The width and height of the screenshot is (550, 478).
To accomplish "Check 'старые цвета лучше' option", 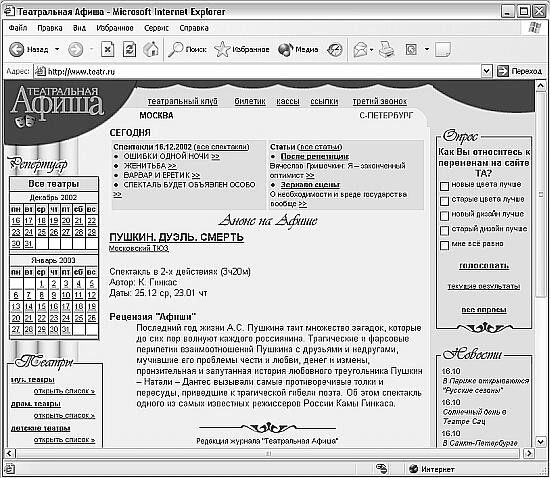I will pyautogui.click(x=444, y=201).
